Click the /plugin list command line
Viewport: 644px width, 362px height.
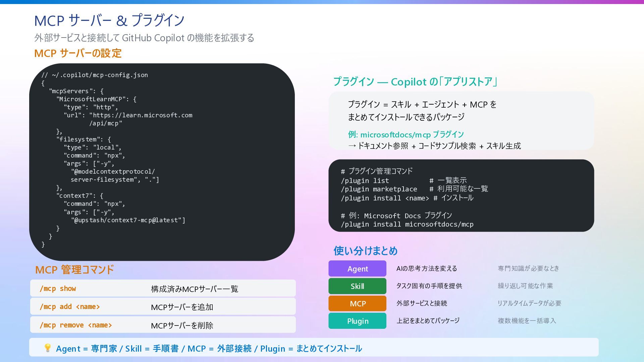point(365,181)
